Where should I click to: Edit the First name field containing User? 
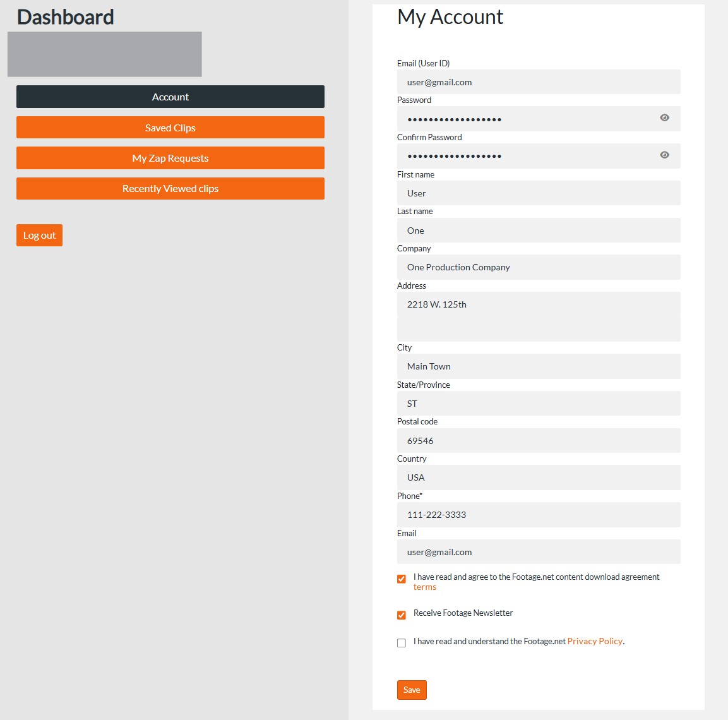coord(539,193)
